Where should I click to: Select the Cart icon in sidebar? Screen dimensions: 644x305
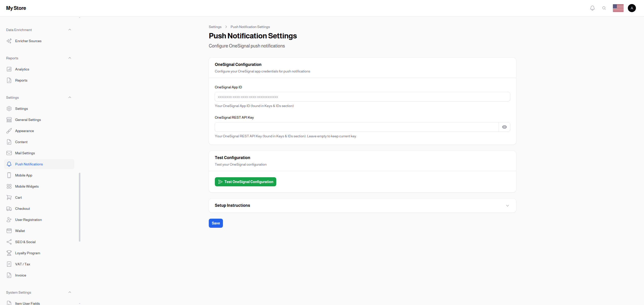pos(9,197)
